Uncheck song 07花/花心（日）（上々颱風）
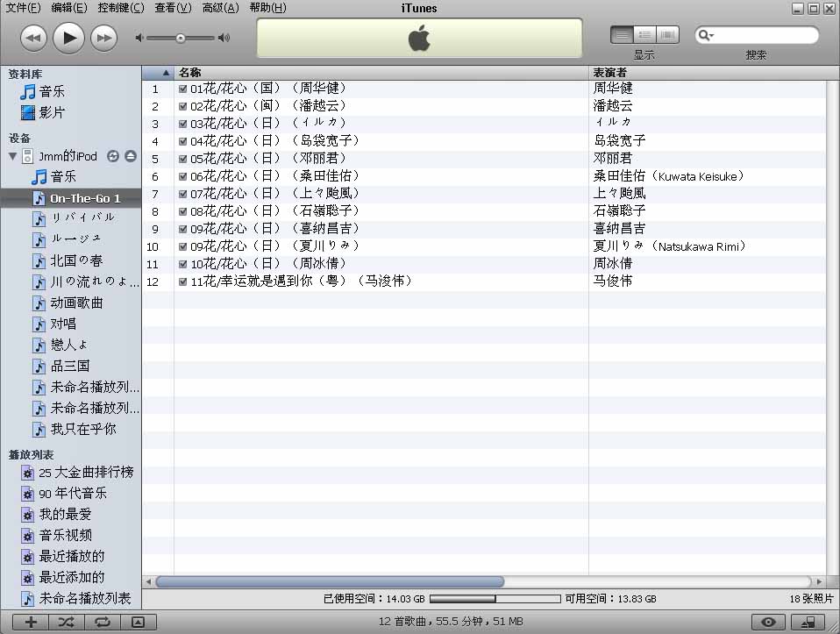The height and width of the screenshot is (634, 840). coord(182,194)
